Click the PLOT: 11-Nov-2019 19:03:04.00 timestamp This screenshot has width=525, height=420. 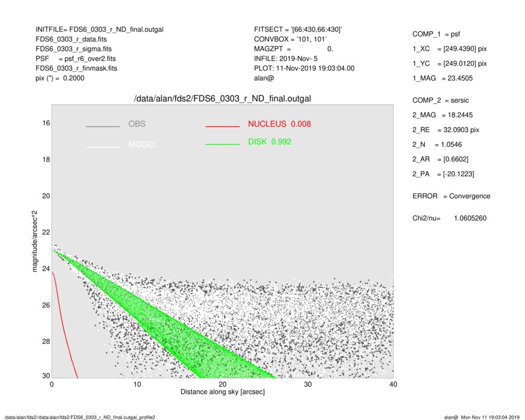304,68
